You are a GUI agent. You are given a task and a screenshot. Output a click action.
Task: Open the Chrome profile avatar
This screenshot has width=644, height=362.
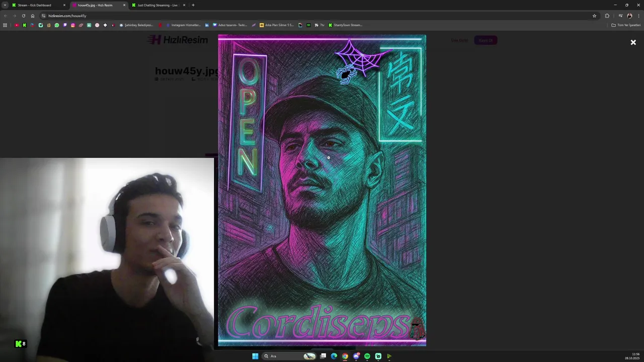pos(629,16)
